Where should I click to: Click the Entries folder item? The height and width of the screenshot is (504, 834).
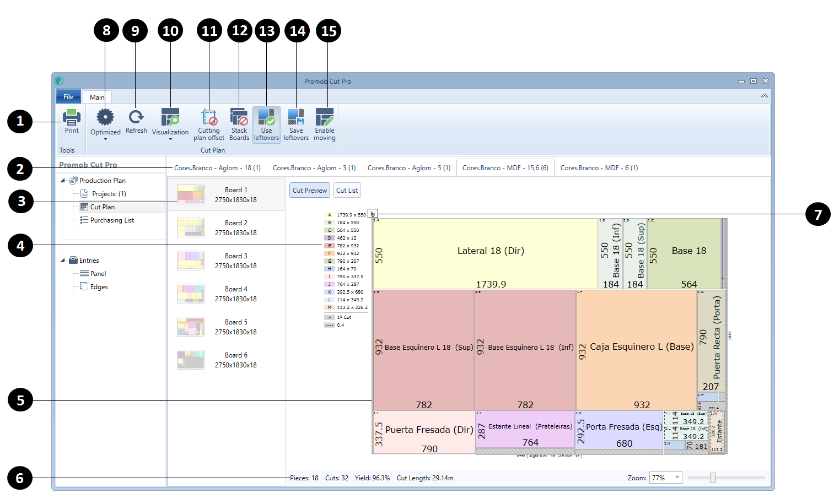tap(84, 261)
